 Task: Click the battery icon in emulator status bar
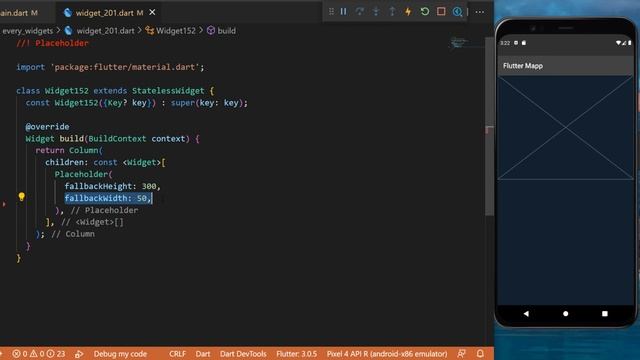[630, 43]
